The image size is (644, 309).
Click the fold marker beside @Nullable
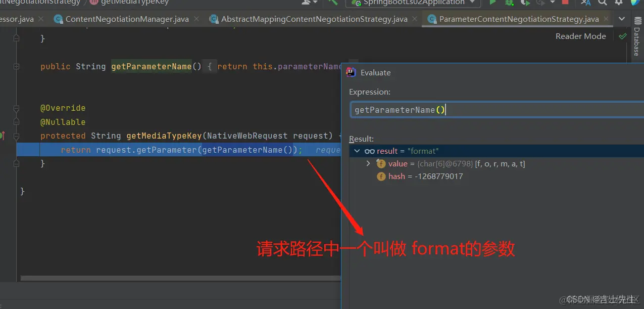(17, 122)
